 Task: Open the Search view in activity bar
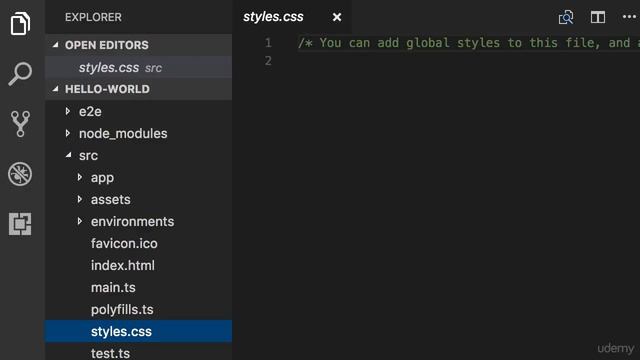[x=20, y=74]
